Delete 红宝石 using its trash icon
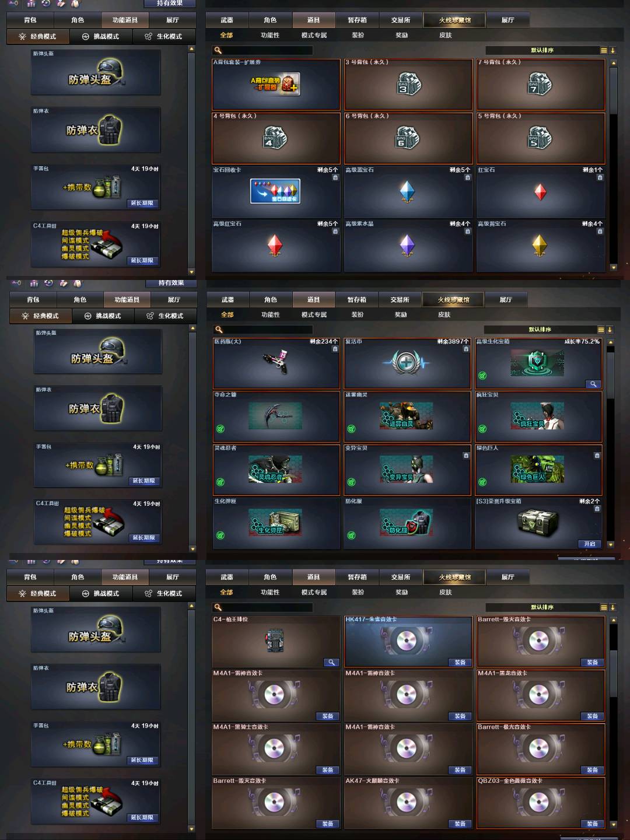 tap(600, 178)
